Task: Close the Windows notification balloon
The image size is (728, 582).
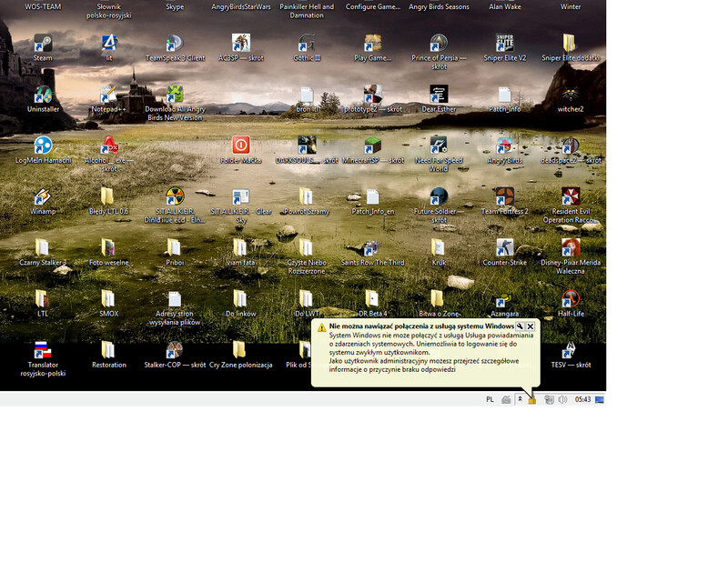Action: pyautogui.click(x=531, y=326)
